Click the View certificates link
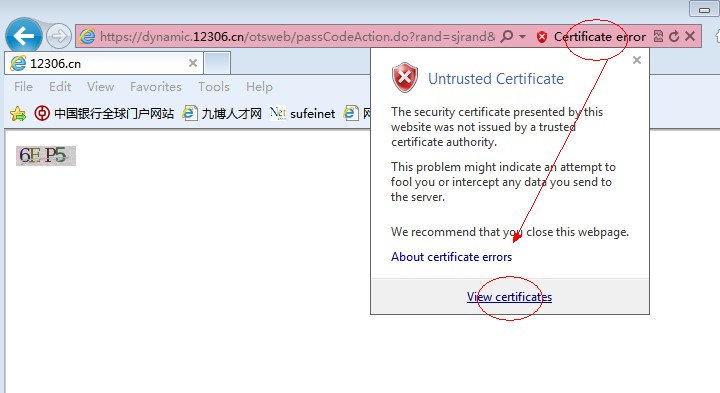This screenshot has width=720, height=393. point(510,297)
